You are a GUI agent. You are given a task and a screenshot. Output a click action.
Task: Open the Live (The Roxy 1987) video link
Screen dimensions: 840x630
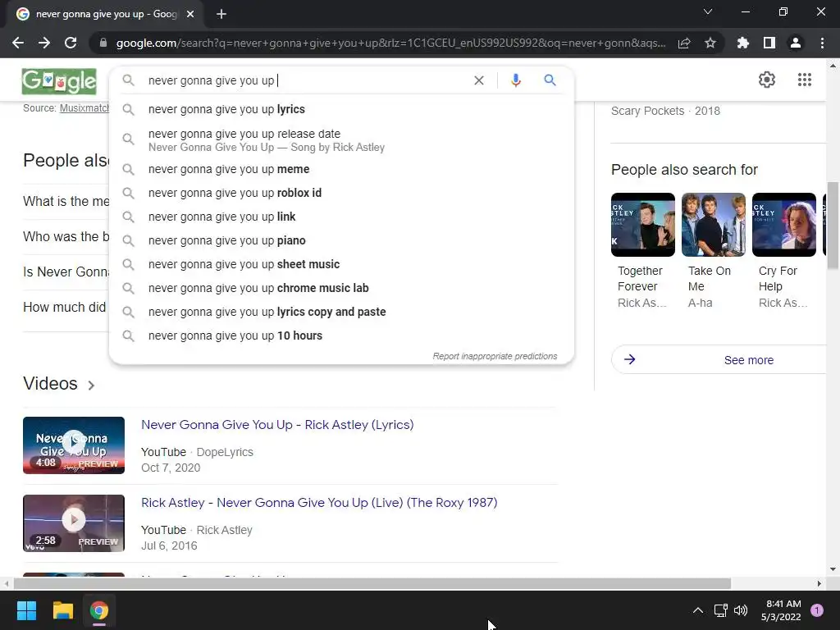click(x=319, y=503)
